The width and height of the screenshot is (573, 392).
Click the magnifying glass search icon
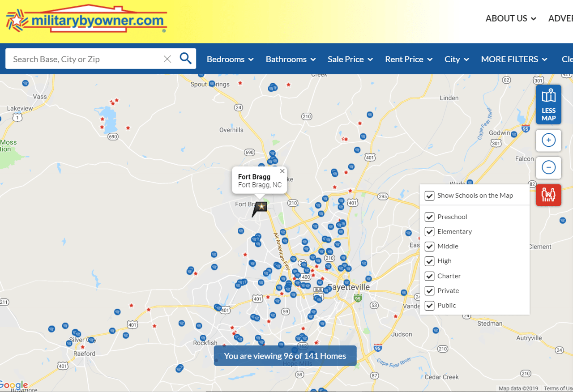click(x=185, y=59)
